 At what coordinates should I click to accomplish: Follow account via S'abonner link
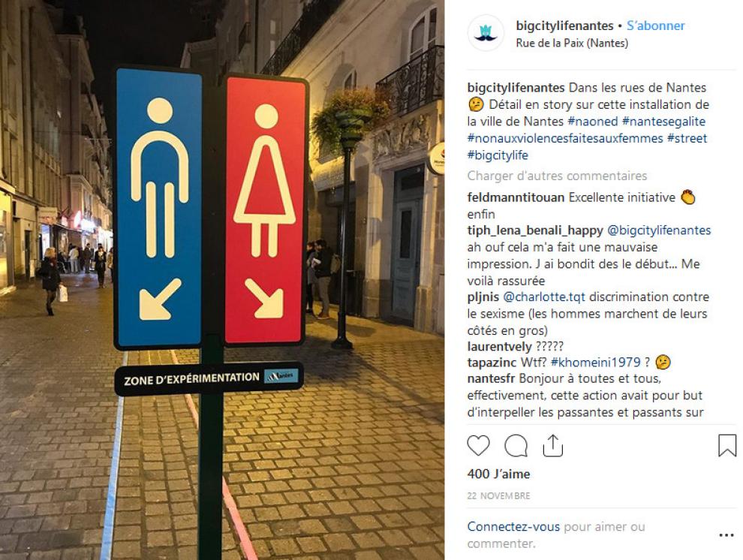[x=656, y=26]
